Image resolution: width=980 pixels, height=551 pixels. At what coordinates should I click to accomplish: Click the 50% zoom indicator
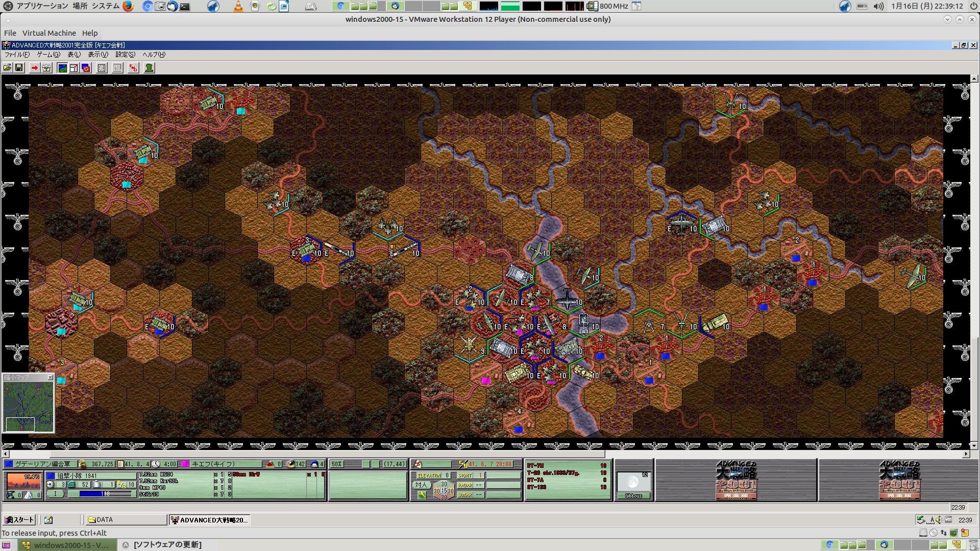tap(337, 464)
